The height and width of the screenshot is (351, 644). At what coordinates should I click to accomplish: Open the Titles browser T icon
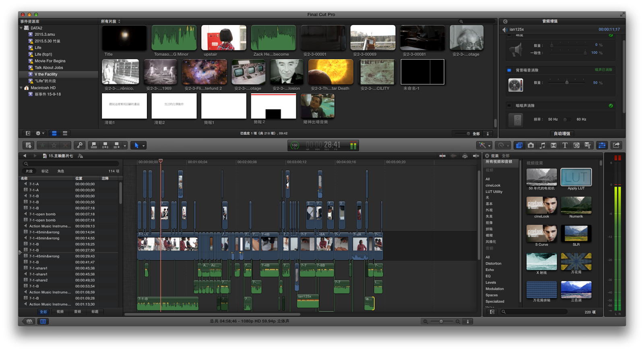565,146
